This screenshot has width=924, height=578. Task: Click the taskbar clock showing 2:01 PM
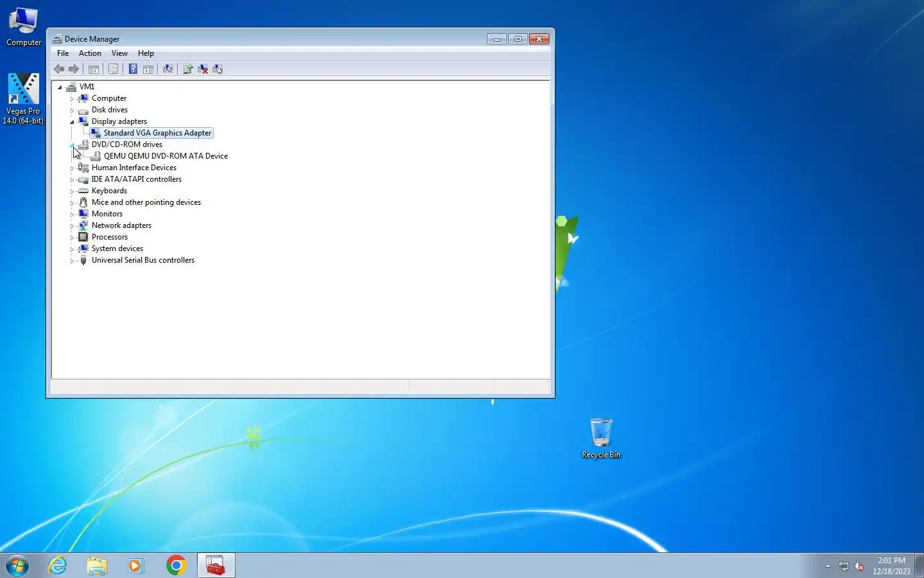coord(891,566)
